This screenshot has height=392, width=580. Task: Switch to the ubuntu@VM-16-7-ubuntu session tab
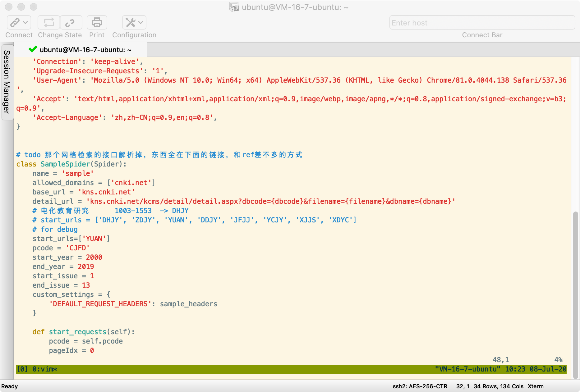tap(81, 50)
